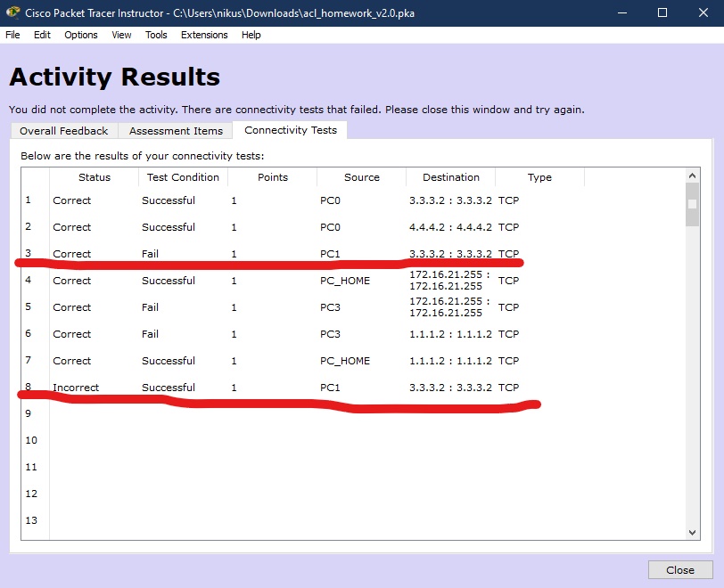724x588 pixels.
Task: Click destination 3.3.3.2 : 3.3.3.2 in row 1
Action: [450, 200]
